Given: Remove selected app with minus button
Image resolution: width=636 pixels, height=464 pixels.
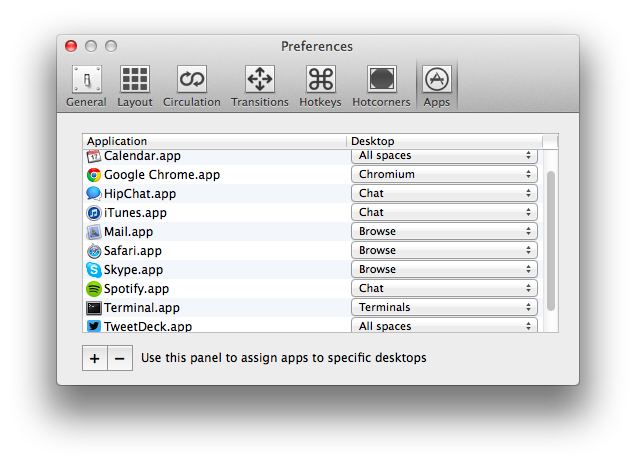Looking at the screenshot, I should pyautogui.click(x=120, y=358).
